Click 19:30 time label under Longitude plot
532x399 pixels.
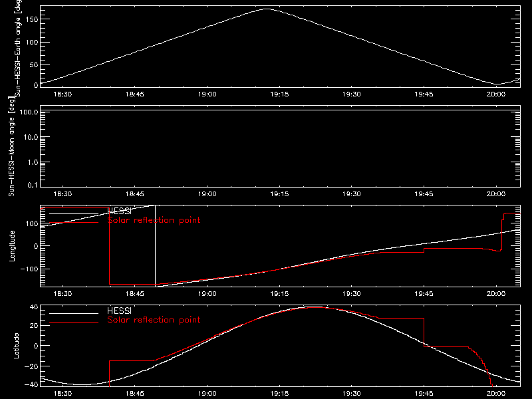pos(352,293)
